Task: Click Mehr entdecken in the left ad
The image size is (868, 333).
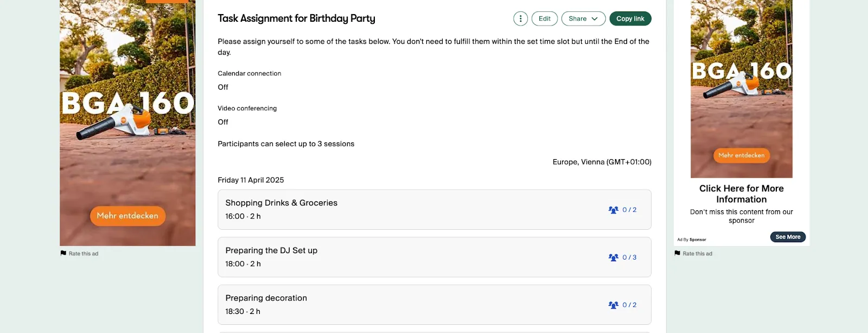Action: [x=127, y=216]
